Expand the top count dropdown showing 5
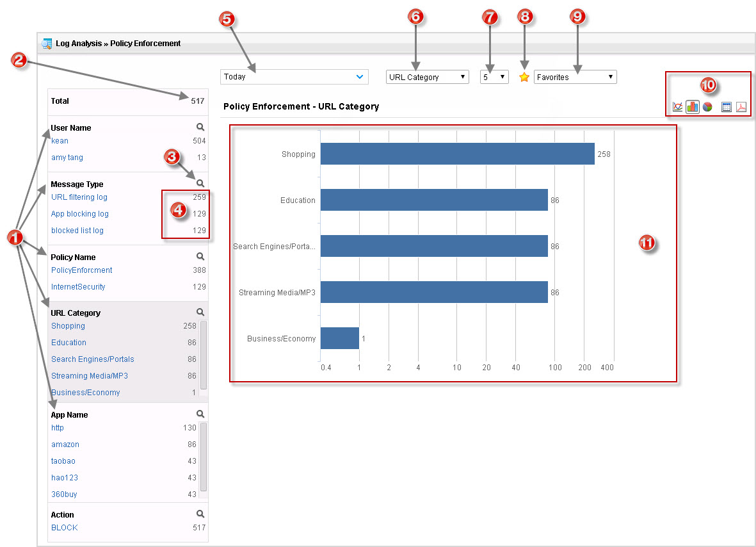This screenshot has height=547, width=756. 494,77
